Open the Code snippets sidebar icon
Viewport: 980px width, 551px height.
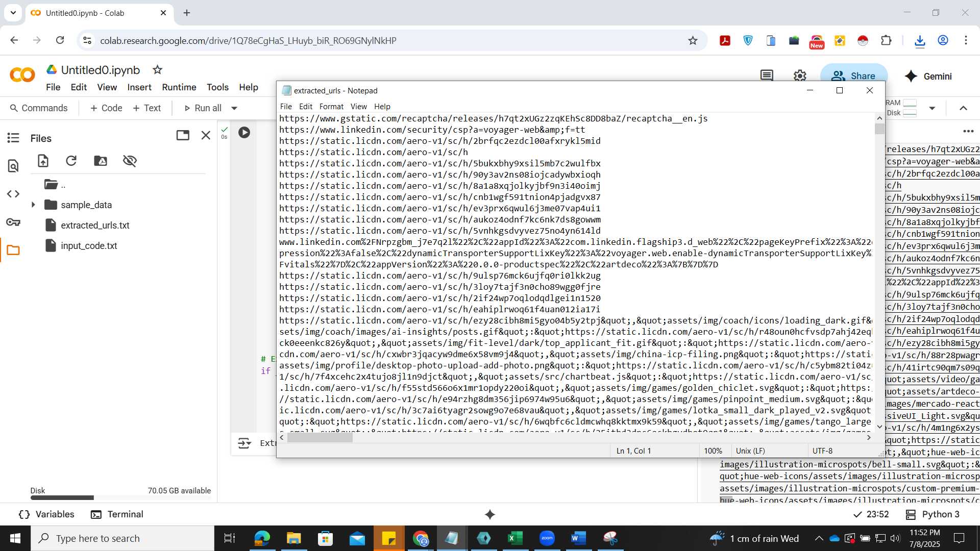[x=13, y=194]
